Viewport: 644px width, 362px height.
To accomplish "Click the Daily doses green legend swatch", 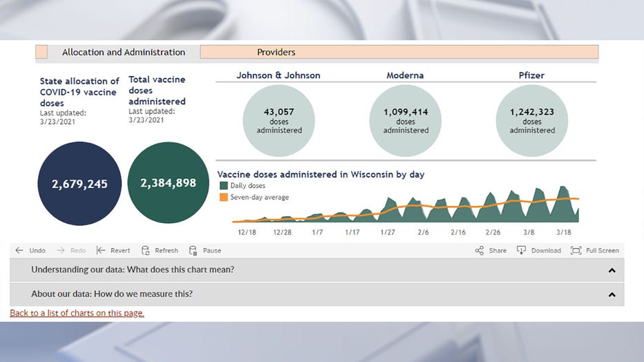I will pyautogui.click(x=223, y=186).
